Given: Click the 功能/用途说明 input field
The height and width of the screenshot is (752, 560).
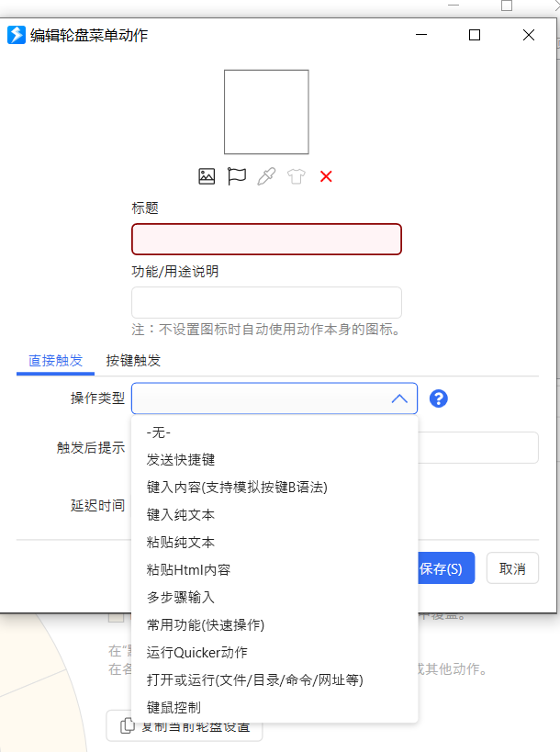Looking at the screenshot, I should point(266,302).
